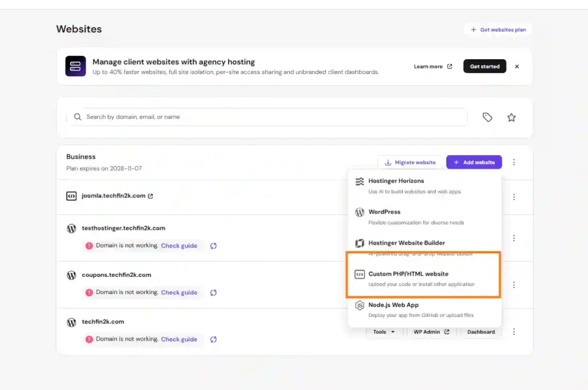588x390 pixels.
Task: Open three-dot menu for Business plan
Action: pos(514,162)
